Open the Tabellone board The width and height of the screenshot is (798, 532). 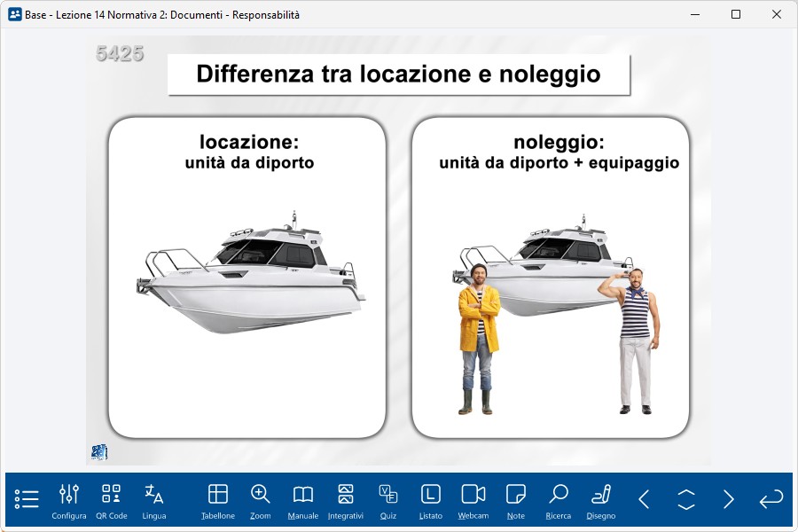(218, 500)
